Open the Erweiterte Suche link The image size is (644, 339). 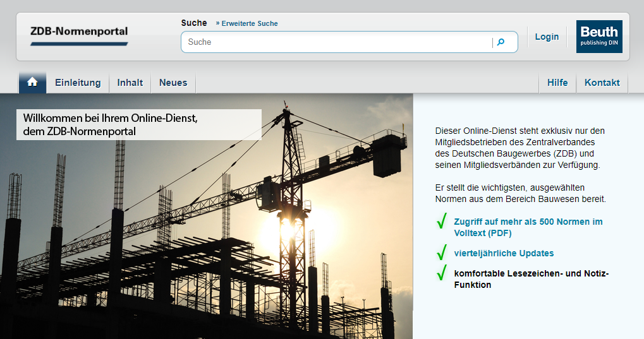(x=247, y=23)
